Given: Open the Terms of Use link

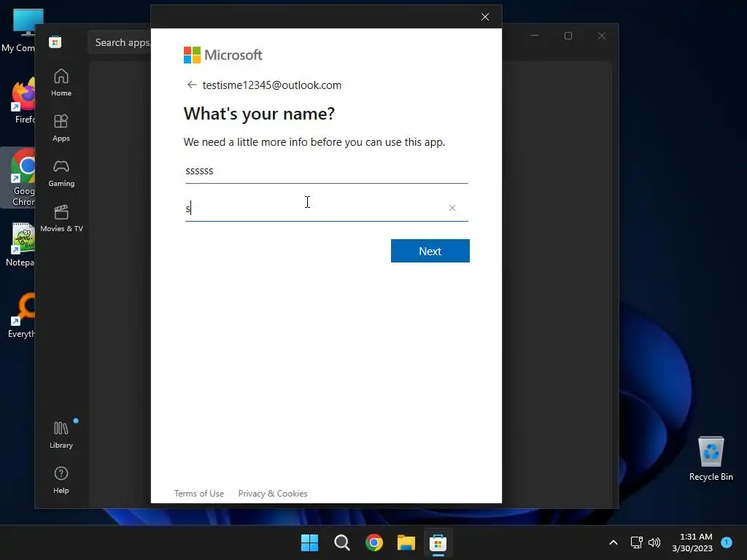Looking at the screenshot, I should coord(198,494).
